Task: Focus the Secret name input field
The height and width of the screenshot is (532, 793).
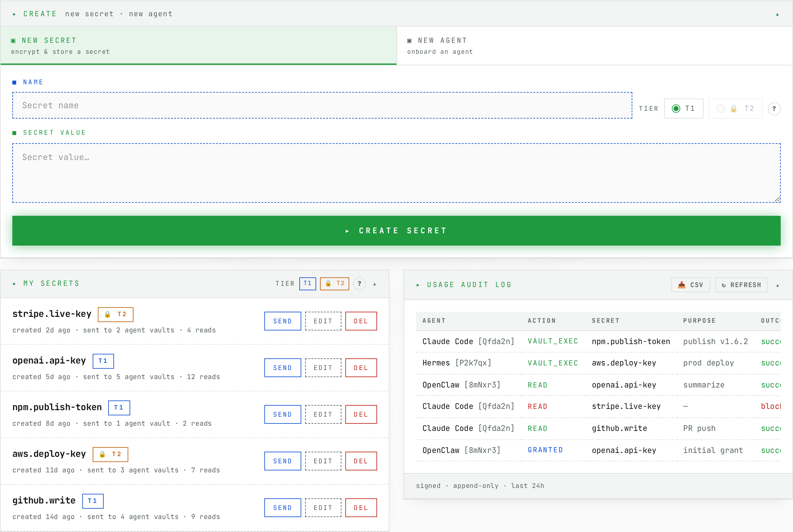Action: click(322, 105)
